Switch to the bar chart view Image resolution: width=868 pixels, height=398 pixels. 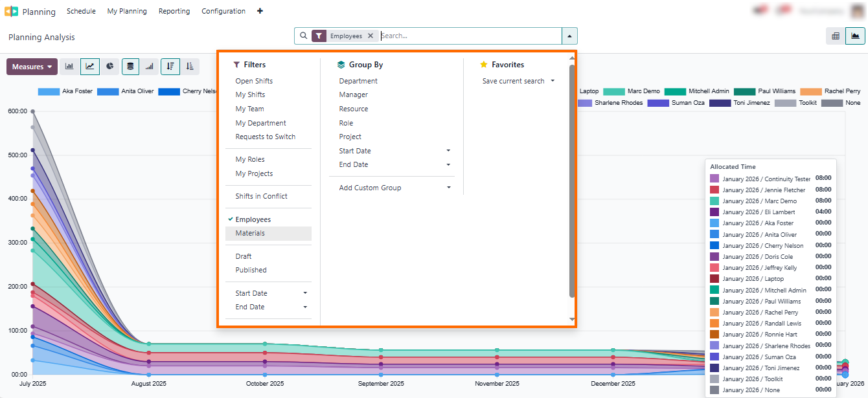coord(69,66)
